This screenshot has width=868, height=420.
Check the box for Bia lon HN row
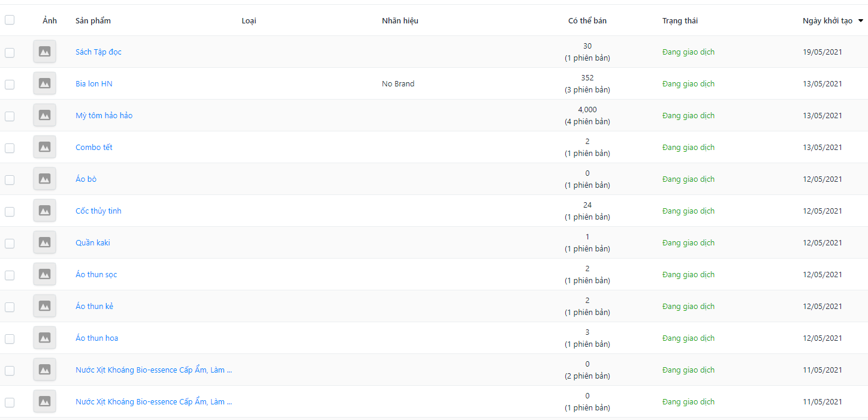point(10,85)
